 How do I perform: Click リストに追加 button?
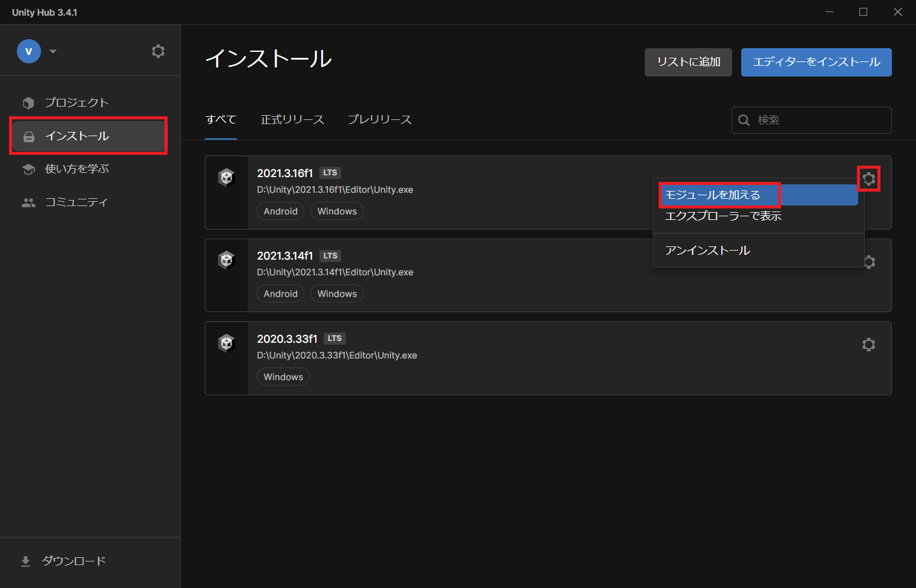click(688, 62)
